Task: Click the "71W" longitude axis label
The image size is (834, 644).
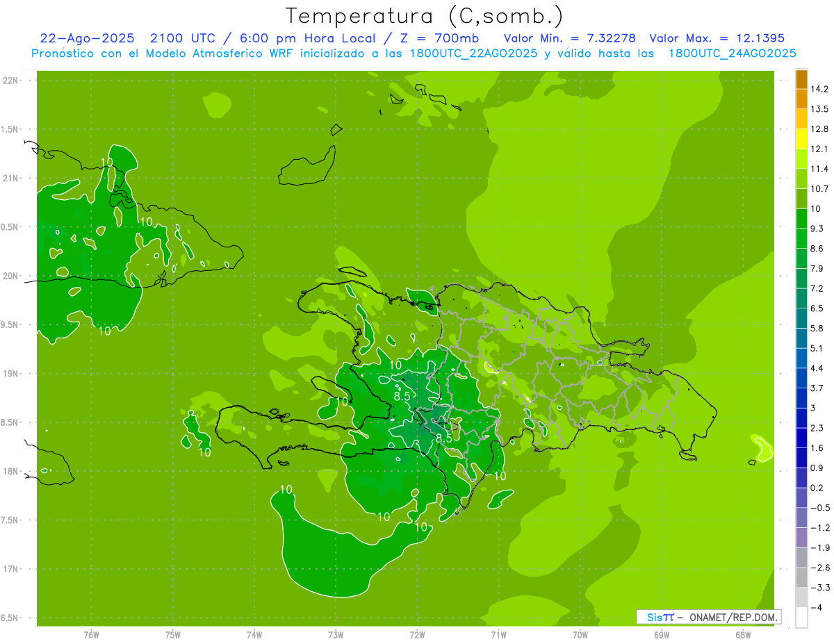Action: (x=498, y=634)
